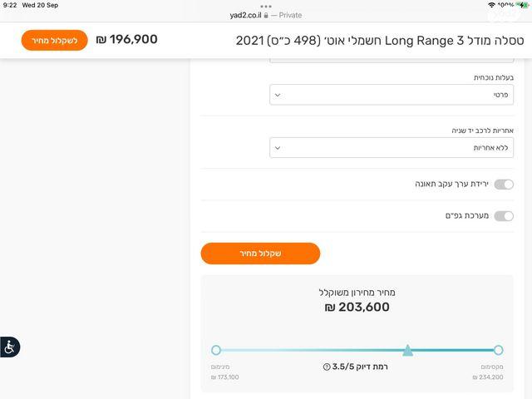
Task: Click chevron arrow of ownership dropdown
Action: 278,95
